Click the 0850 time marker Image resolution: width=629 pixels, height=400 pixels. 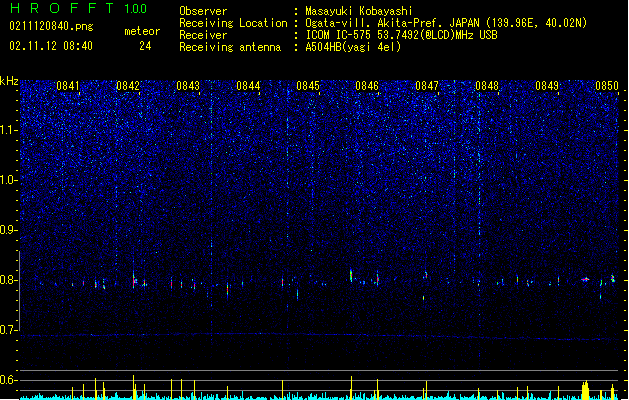607,86
